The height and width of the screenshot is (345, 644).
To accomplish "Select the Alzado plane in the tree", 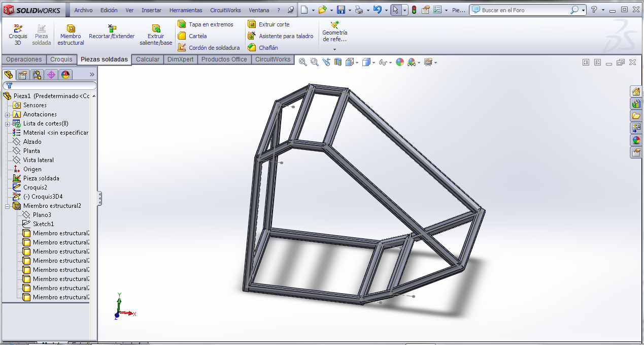I will pos(32,142).
